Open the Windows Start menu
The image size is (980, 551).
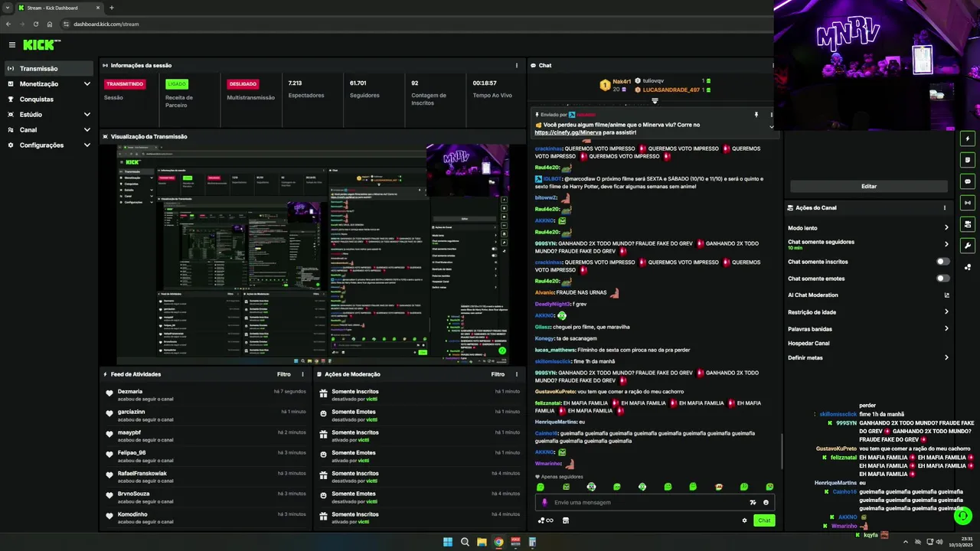(448, 542)
